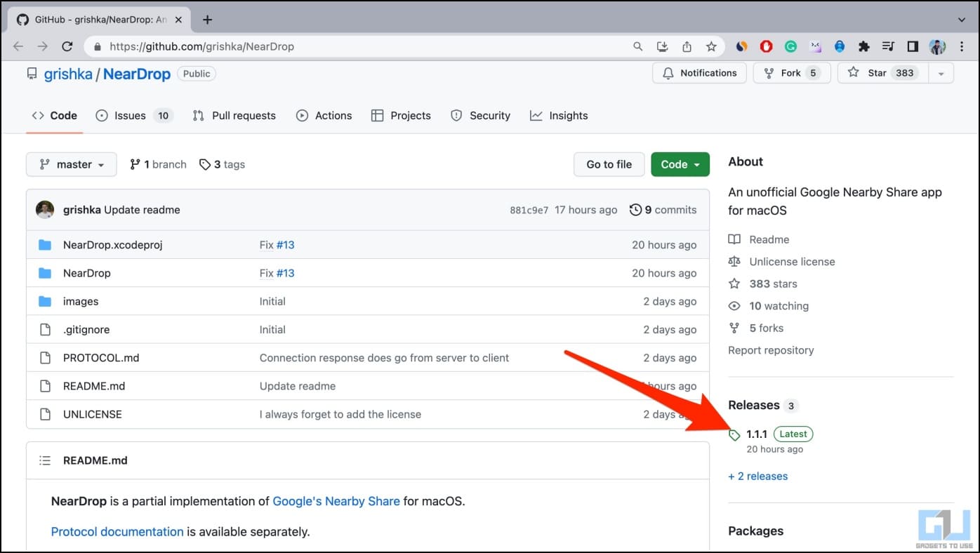This screenshot has height=553, width=980.
Task: Click the repository book icon beside grishka
Action: pos(32,73)
